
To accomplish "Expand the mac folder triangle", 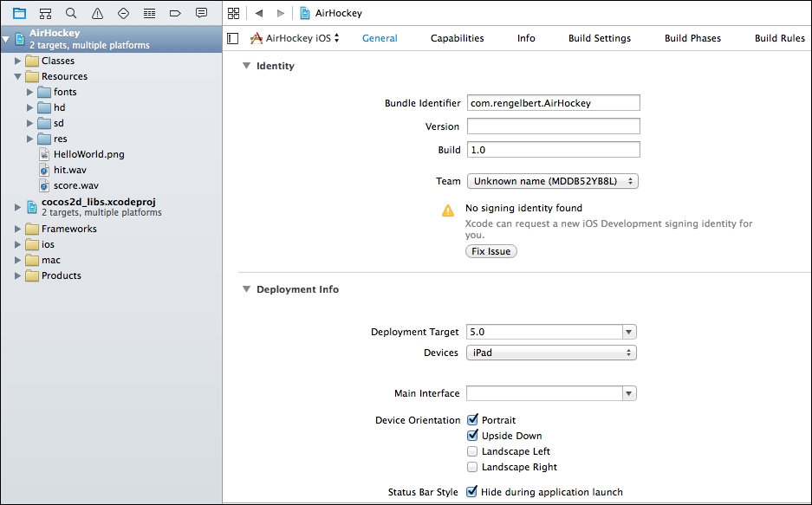I will click(17, 260).
